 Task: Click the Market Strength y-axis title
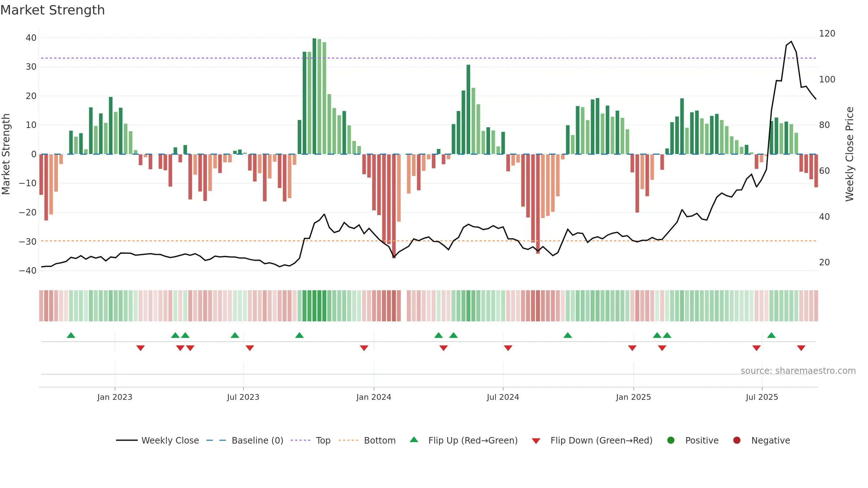pyautogui.click(x=6, y=154)
